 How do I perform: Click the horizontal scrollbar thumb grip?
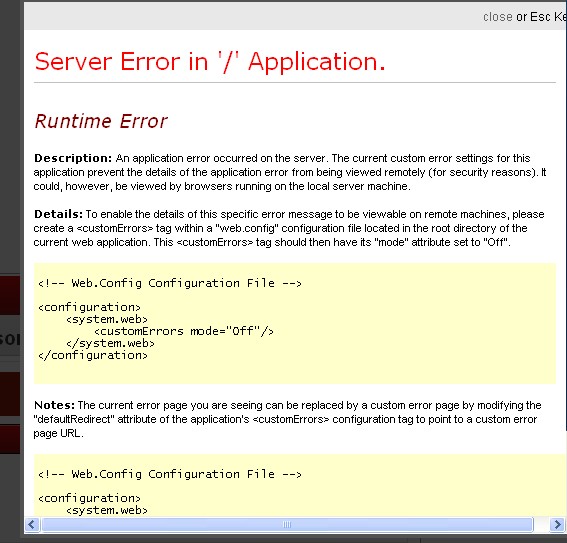[x=287, y=524]
